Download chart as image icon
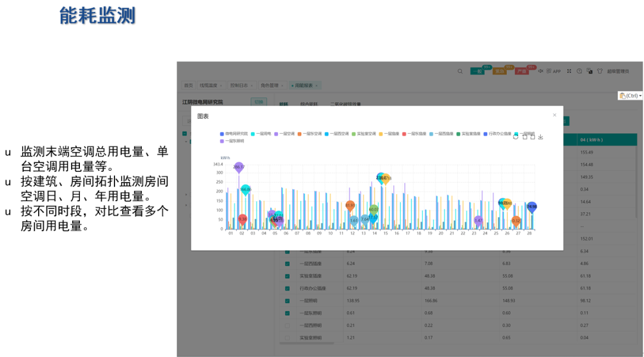644x357 pixels. 541,137
